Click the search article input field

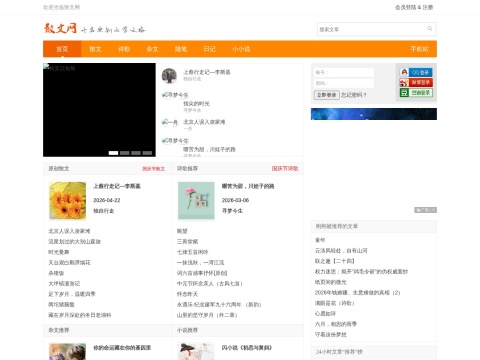pyautogui.click(x=371, y=29)
